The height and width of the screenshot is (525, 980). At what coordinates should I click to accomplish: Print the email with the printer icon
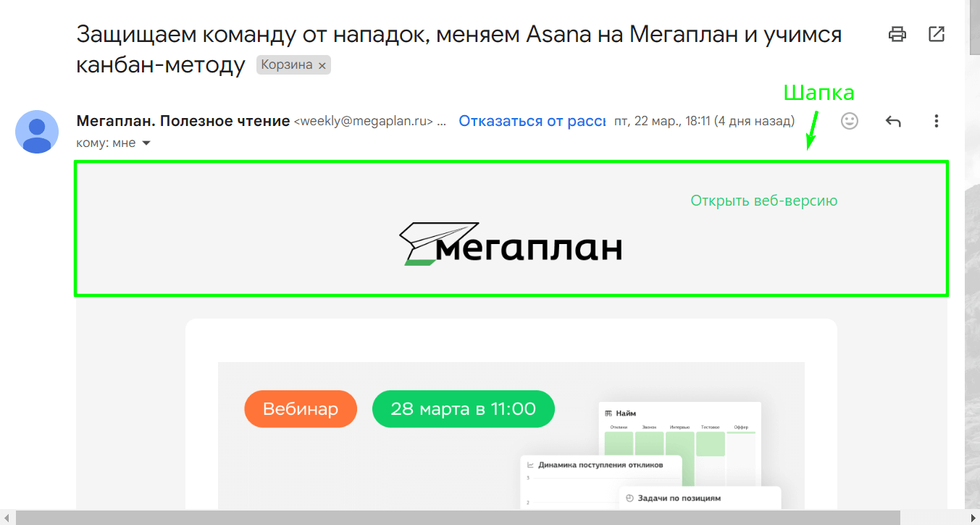coord(897,34)
